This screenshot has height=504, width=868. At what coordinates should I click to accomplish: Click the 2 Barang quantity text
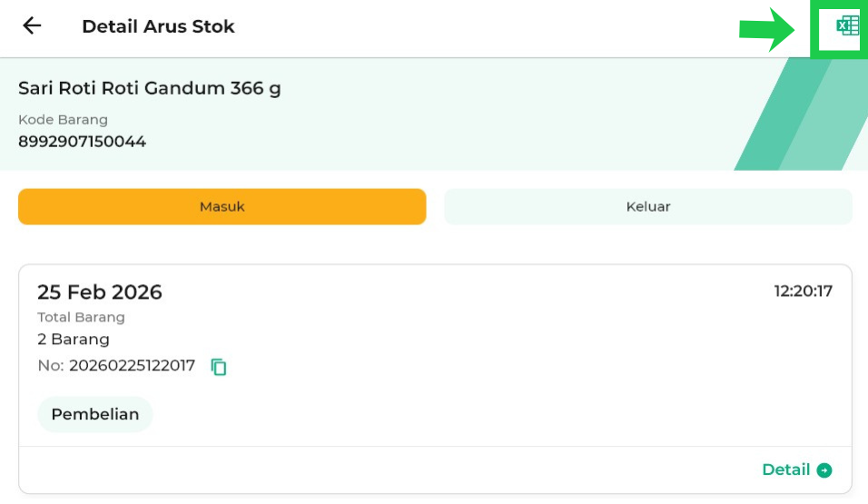point(74,340)
